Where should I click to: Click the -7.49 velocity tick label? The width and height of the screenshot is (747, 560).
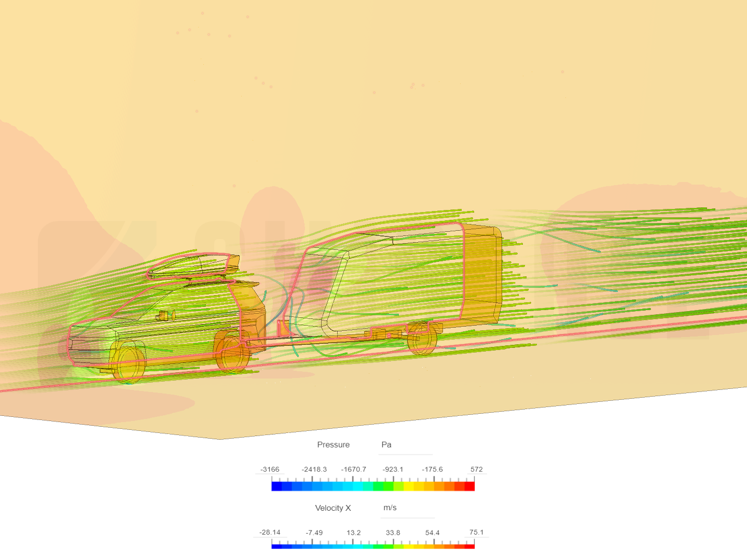(x=314, y=533)
